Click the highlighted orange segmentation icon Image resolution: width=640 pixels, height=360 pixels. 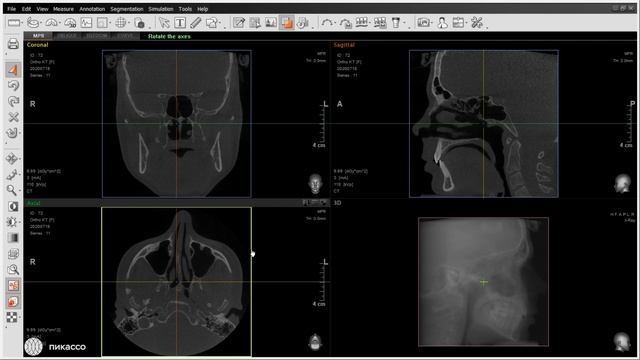287,23
